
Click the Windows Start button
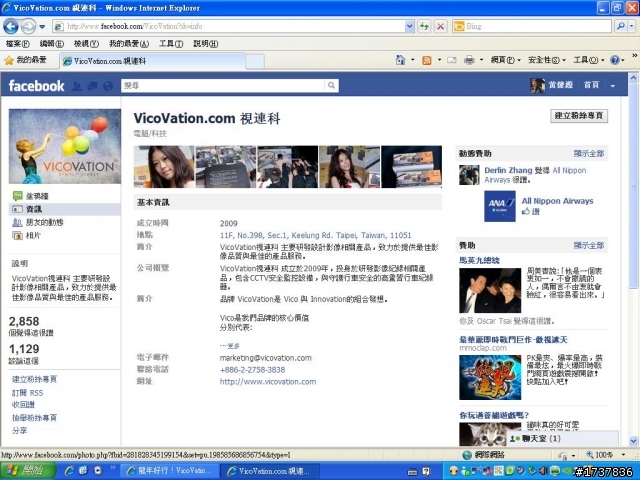coord(28,471)
